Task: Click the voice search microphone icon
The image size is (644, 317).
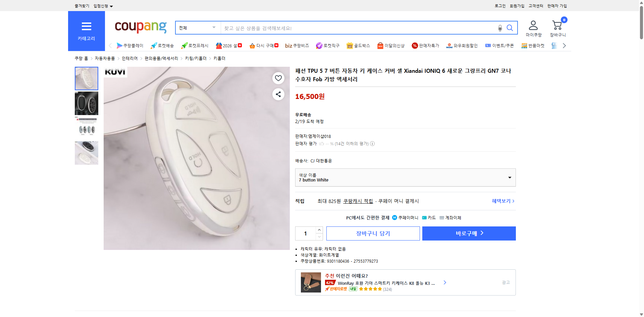Action: click(499, 28)
